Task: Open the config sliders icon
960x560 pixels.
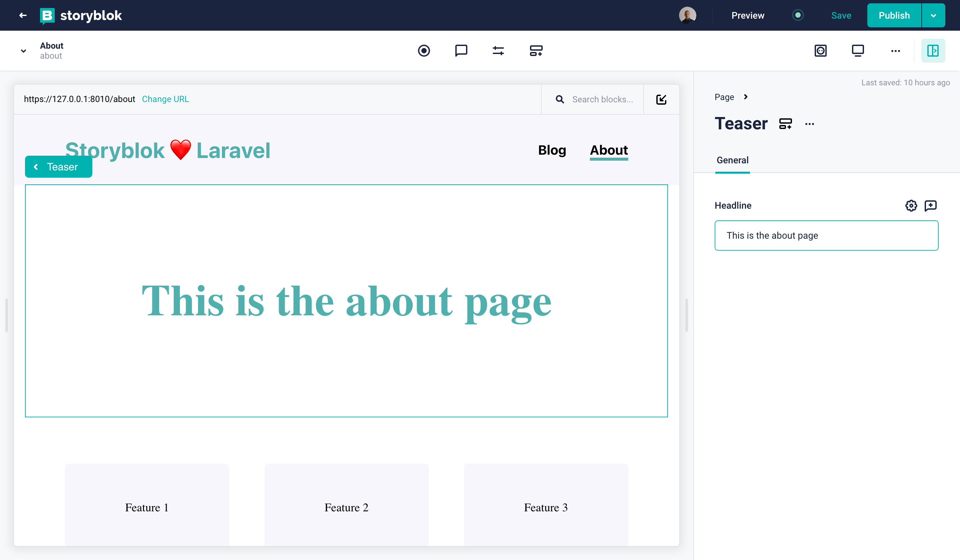Action: [498, 50]
